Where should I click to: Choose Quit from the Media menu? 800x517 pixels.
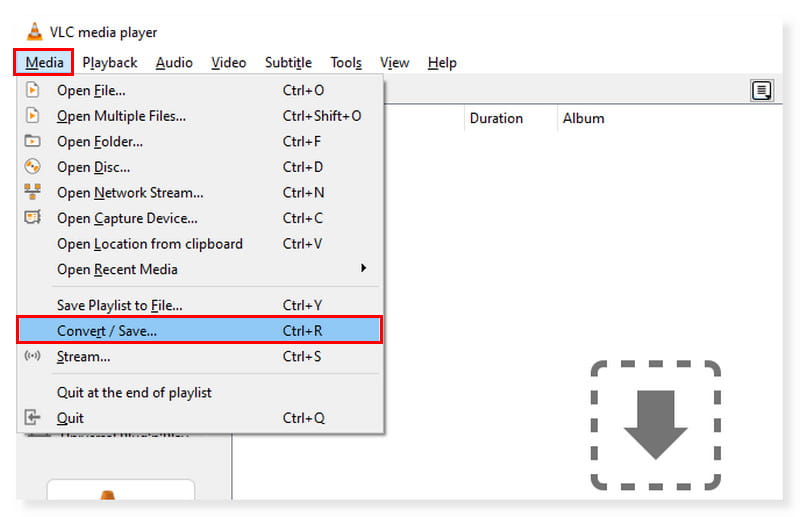pos(200,418)
